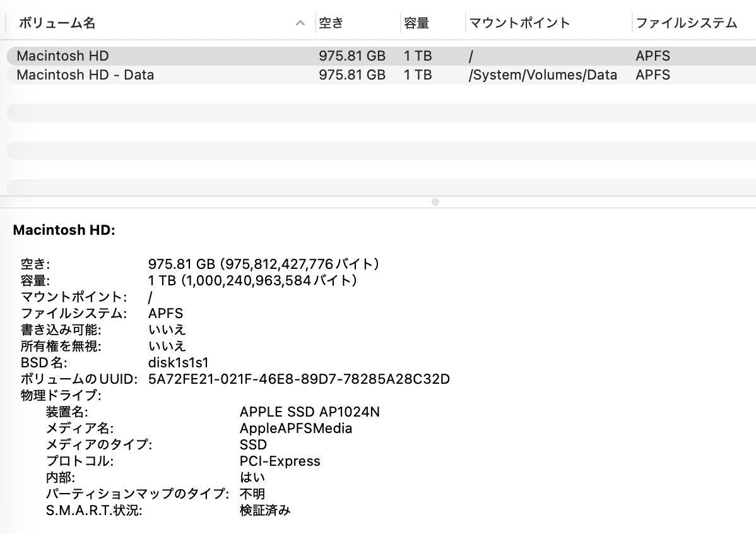Click the 1,000,240,963,584 バイト capacity detail value

pos(252,280)
